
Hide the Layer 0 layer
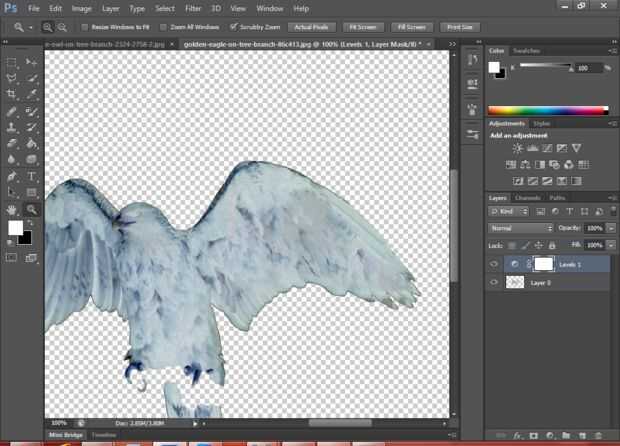tap(494, 282)
